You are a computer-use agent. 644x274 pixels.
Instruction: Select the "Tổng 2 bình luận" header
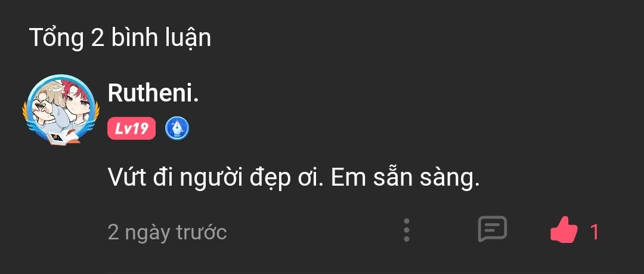[x=120, y=38]
